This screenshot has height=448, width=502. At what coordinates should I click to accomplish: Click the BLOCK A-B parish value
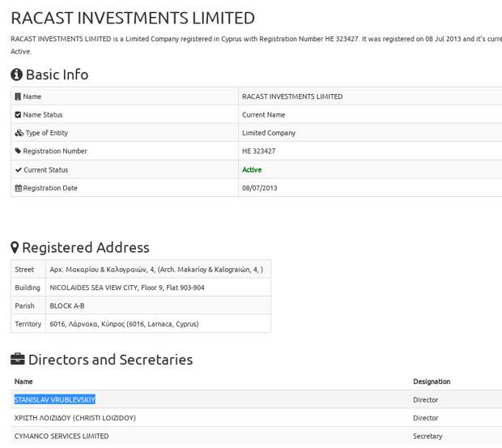tap(67, 305)
